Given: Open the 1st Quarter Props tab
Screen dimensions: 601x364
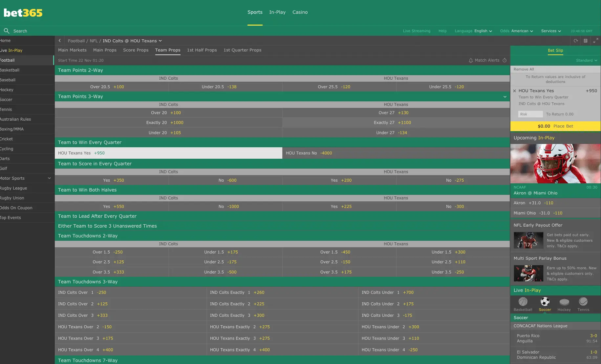Looking at the screenshot, I should 243,50.
